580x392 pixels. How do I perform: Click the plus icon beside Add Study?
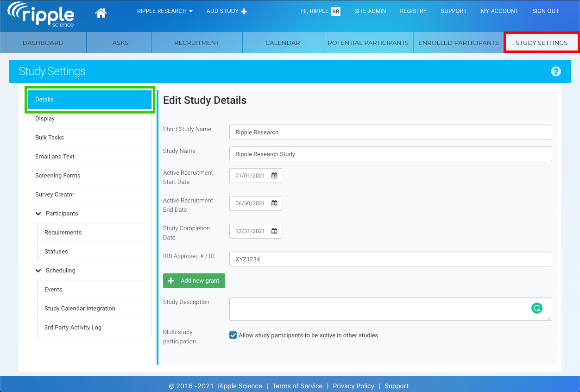tap(244, 11)
